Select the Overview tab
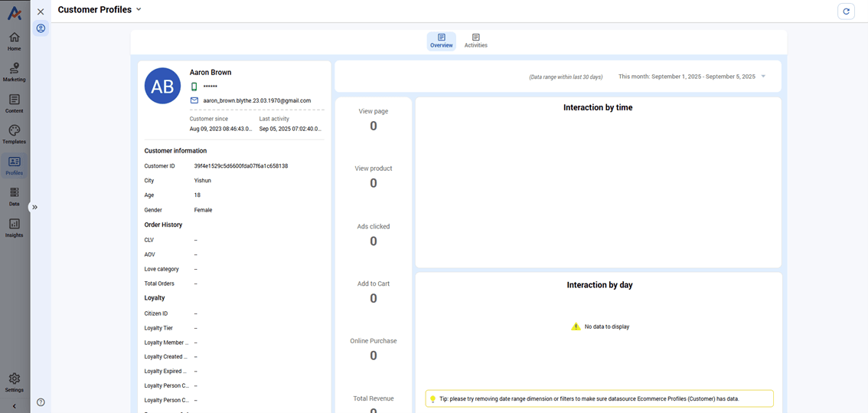The width and height of the screenshot is (868, 413). [441, 41]
